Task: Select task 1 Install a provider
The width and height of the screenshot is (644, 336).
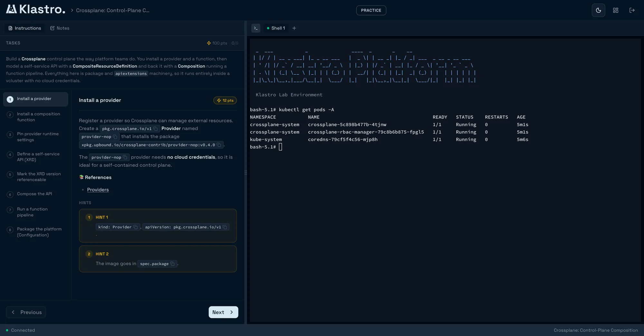Action: [x=36, y=99]
